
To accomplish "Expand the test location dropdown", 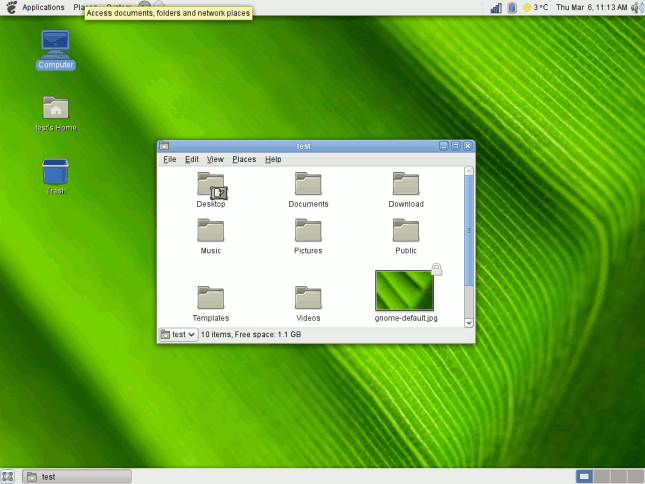I will click(x=179, y=335).
